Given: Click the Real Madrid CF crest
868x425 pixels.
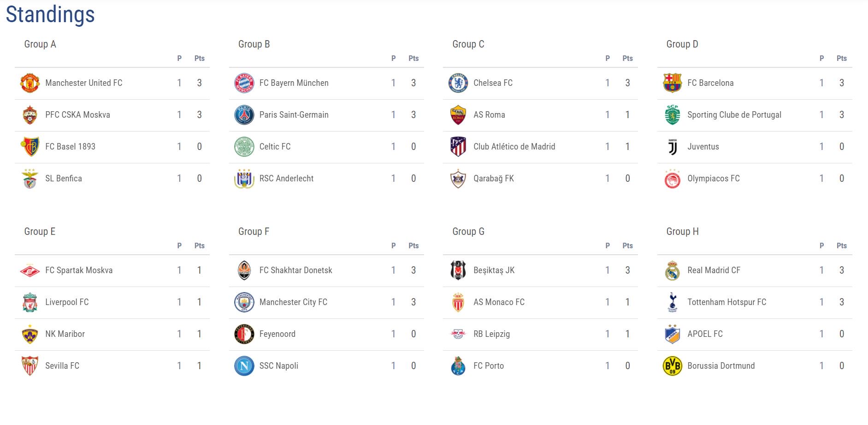Looking at the screenshot, I should 672,270.
